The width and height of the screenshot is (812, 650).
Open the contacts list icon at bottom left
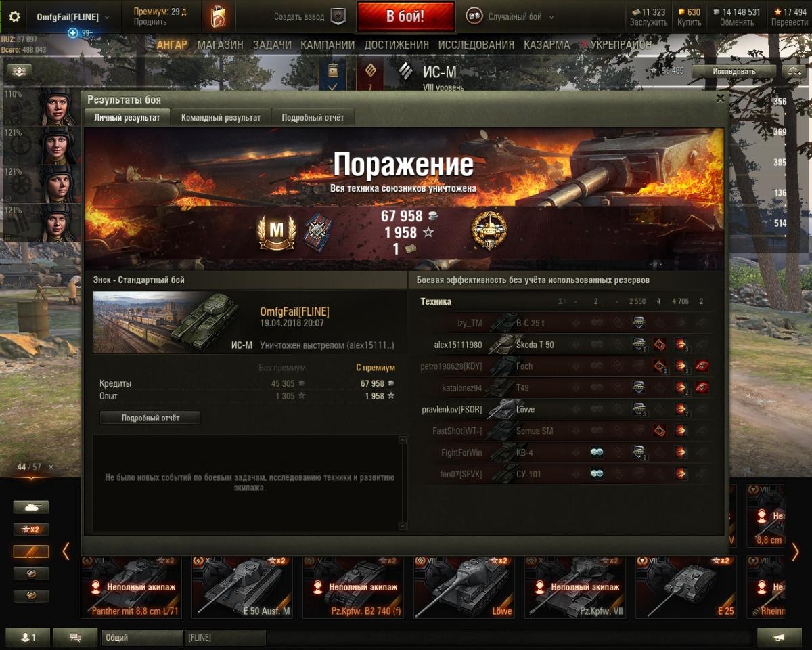coord(28,637)
